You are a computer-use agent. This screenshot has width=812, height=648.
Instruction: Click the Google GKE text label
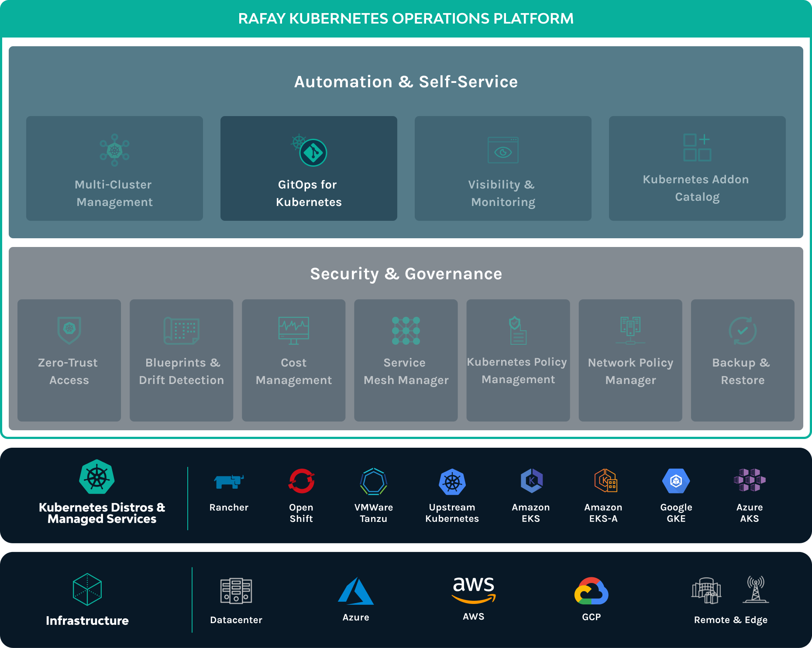coord(676,513)
